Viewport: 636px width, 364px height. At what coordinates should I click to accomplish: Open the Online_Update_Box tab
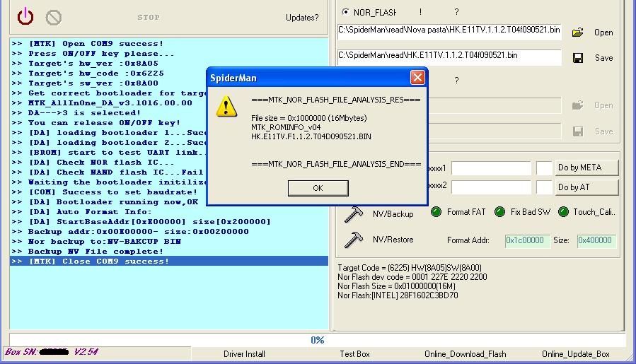coord(576,354)
